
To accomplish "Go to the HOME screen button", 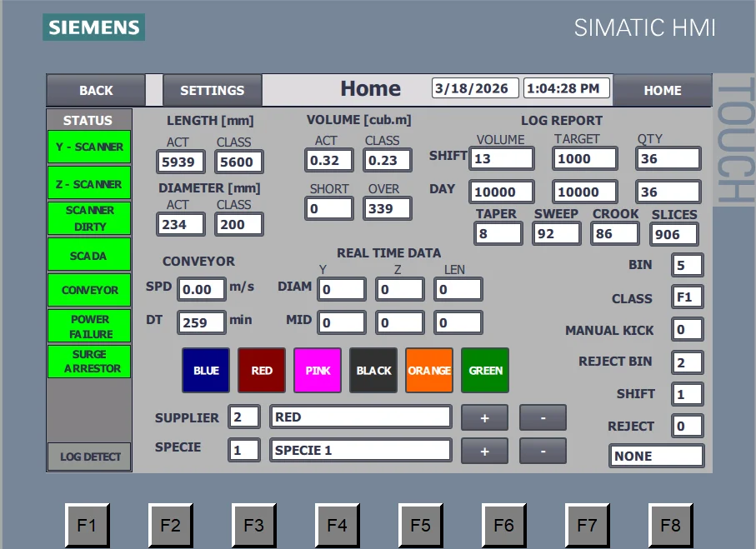I will [662, 90].
